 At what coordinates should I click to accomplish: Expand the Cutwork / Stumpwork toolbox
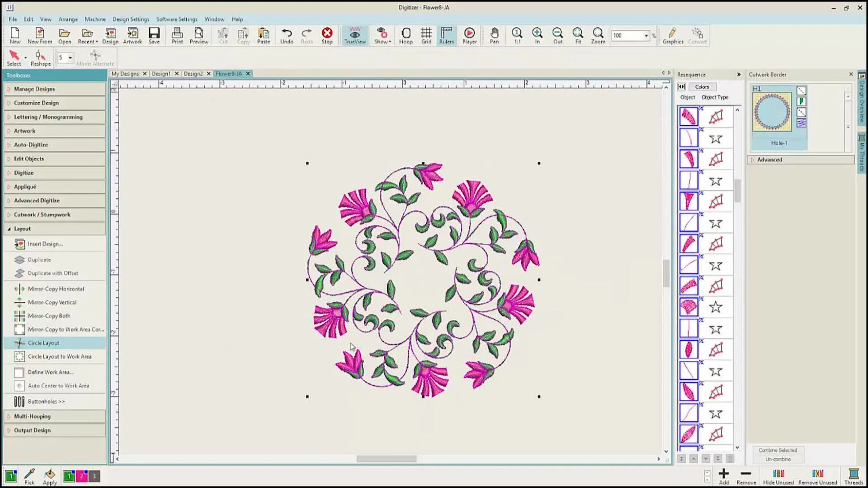click(55, 215)
